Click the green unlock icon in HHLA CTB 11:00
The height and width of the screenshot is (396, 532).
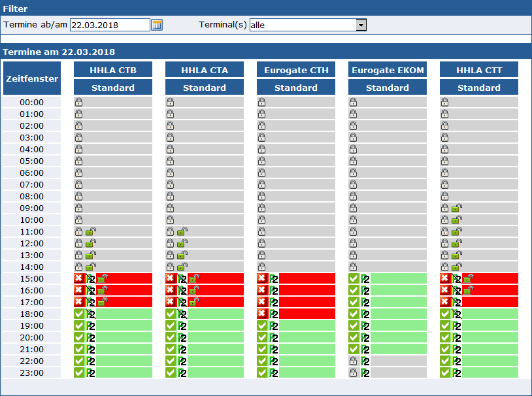click(91, 232)
